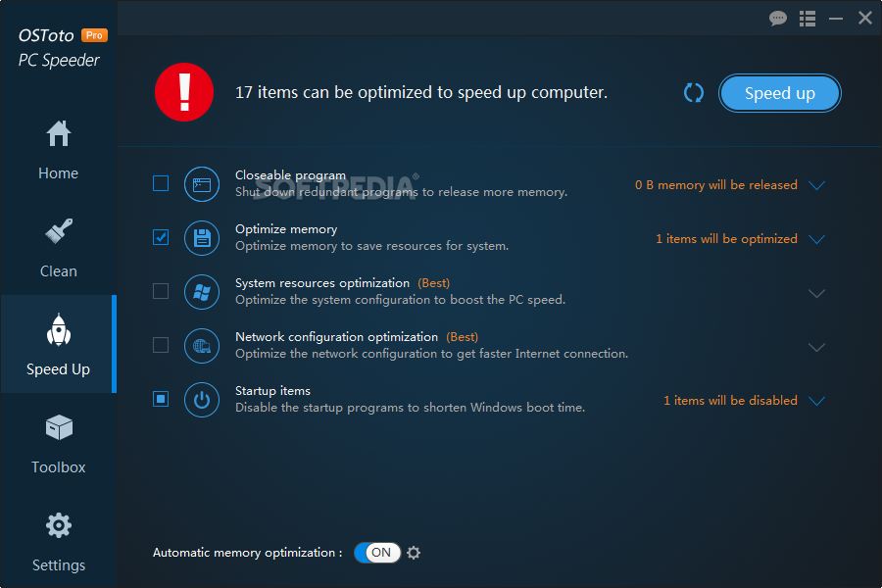Click the Speed up button
The width and height of the screenshot is (882, 588).
[780, 93]
